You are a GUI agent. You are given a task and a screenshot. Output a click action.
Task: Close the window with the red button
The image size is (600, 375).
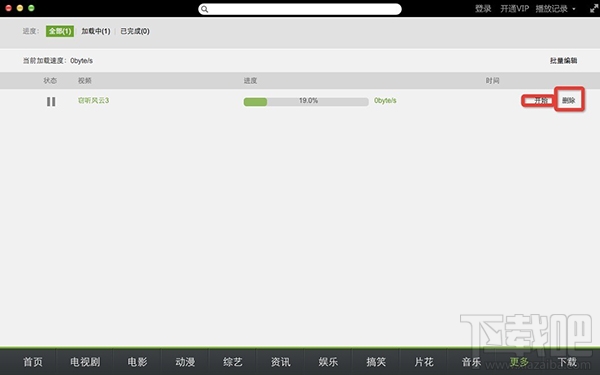coord(8,8)
